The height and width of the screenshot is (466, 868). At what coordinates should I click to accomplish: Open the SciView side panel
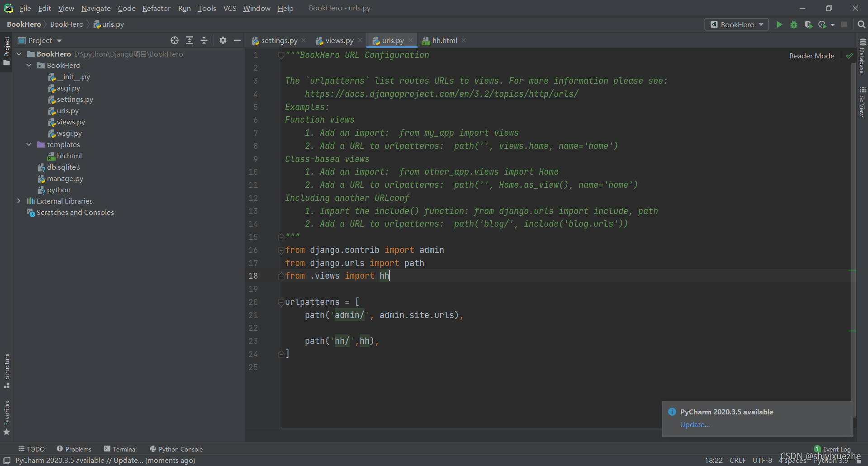pos(862,102)
